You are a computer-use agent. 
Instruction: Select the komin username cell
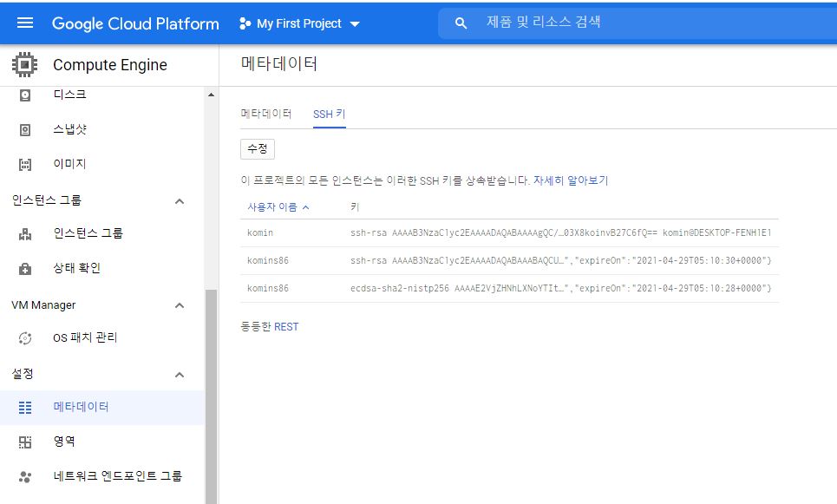click(260, 232)
